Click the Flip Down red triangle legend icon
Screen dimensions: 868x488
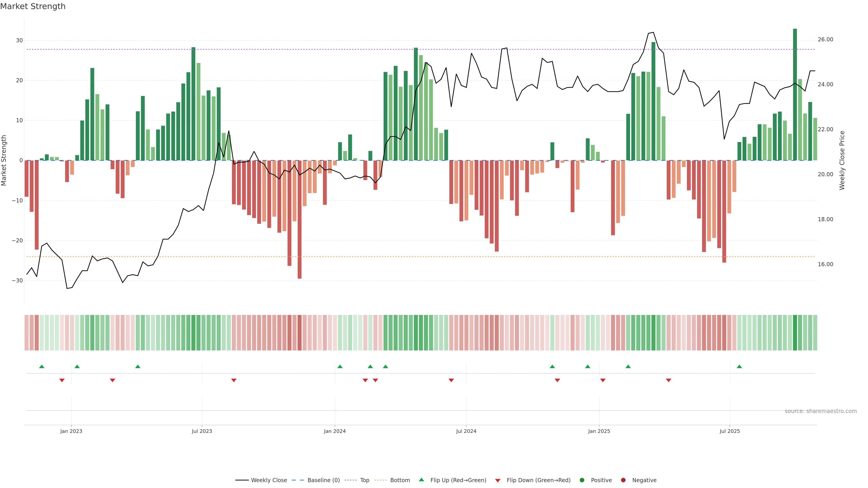pos(498,480)
